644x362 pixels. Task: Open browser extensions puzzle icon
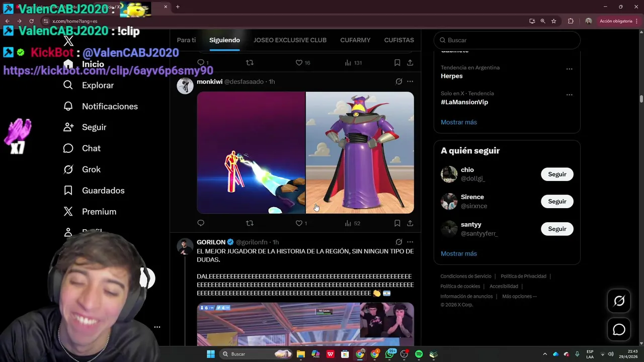571,21
